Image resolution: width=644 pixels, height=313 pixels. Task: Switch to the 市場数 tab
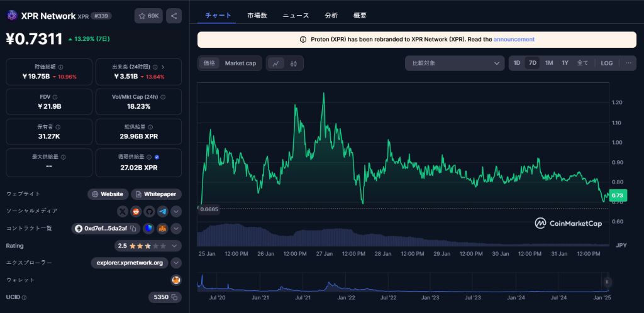[257, 15]
